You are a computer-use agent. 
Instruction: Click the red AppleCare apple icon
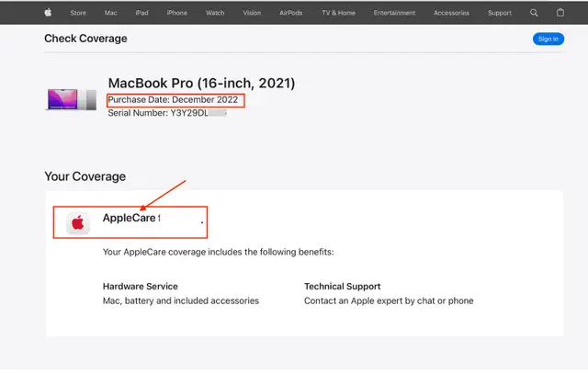78,222
